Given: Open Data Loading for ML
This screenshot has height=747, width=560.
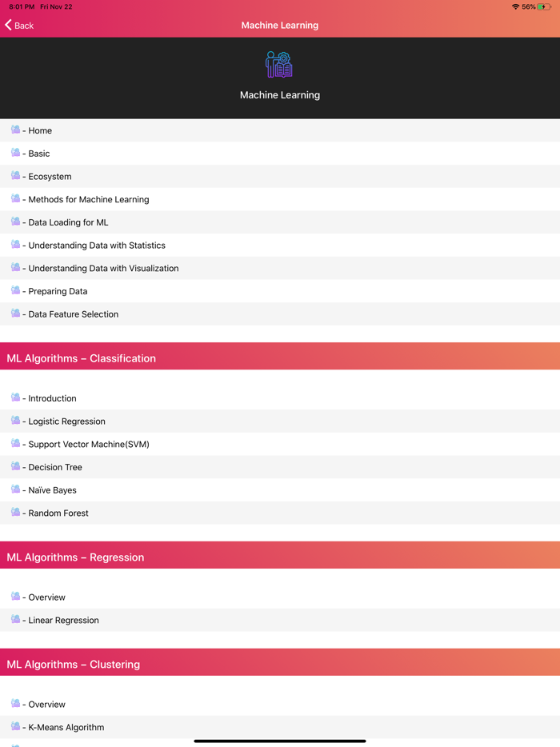Looking at the screenshot, I should tap(280, 222).
